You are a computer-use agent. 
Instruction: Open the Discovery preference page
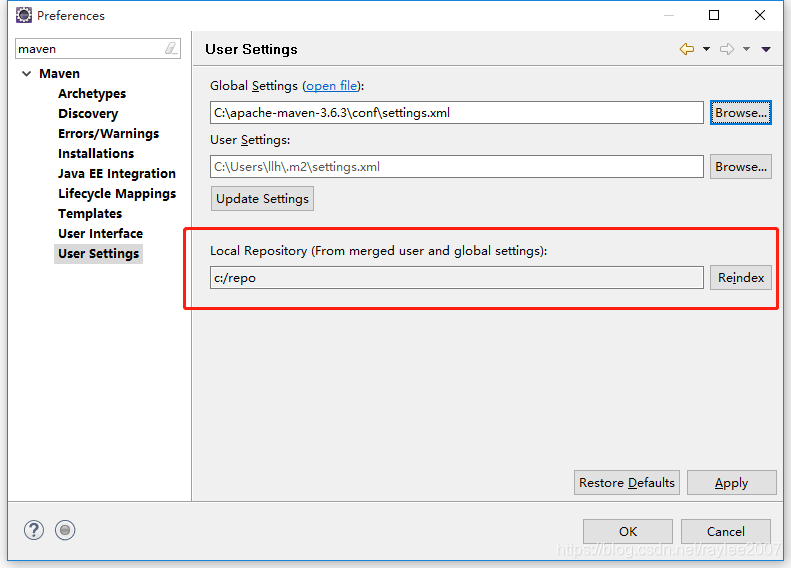[88, 113]
